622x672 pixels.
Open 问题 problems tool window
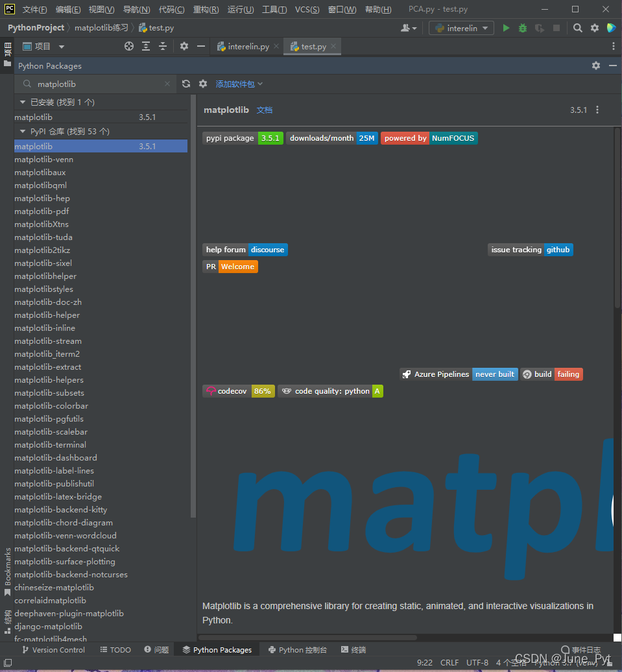coord(156,650)
